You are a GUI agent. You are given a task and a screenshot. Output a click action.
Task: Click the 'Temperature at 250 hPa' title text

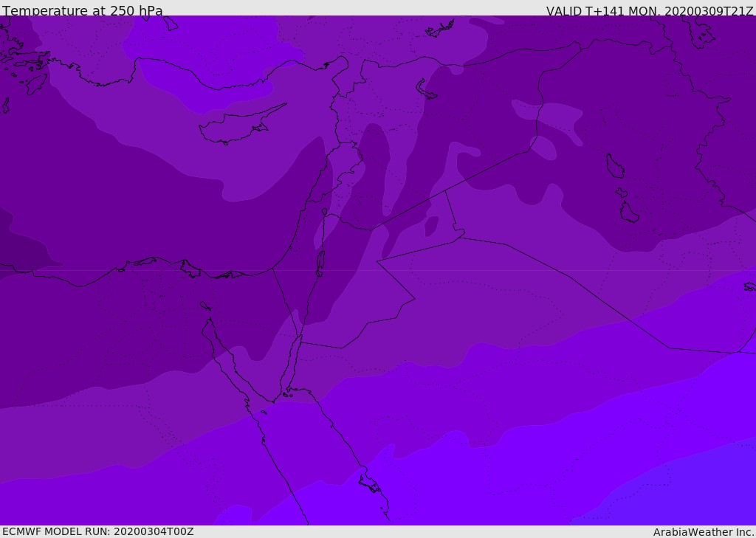click(x=83, y=10)
